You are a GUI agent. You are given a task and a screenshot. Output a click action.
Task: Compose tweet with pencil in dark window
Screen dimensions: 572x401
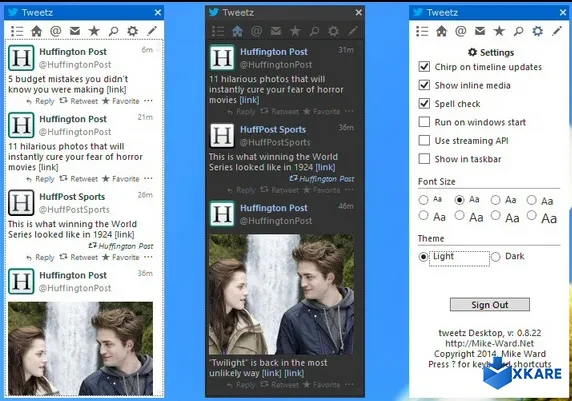pyautogui.click(x=353, y=31)
